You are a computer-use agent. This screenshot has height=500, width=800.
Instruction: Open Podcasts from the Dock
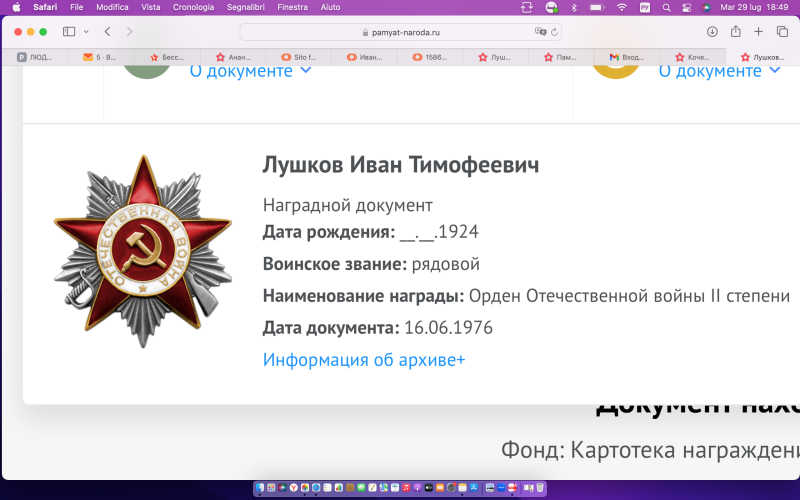click(417, 488)
